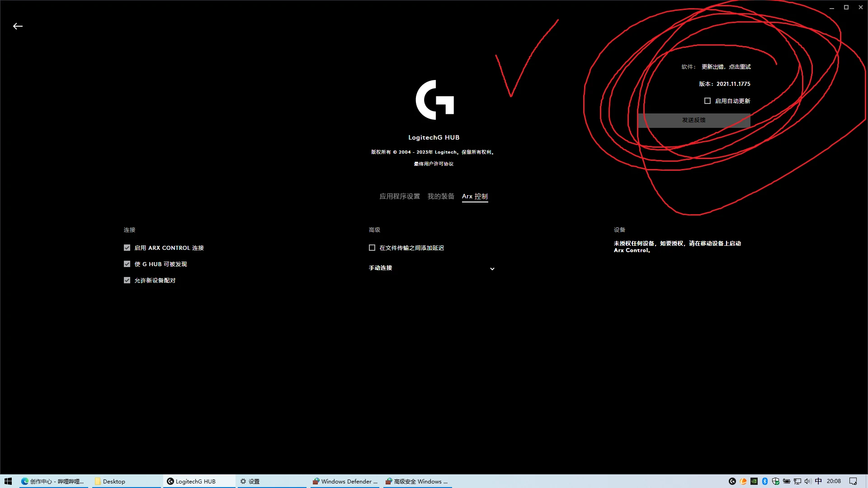The height and width of the screenshot is (488, 868).
Task: Click the Logitech G logo
Action: (x=434, y=100)
